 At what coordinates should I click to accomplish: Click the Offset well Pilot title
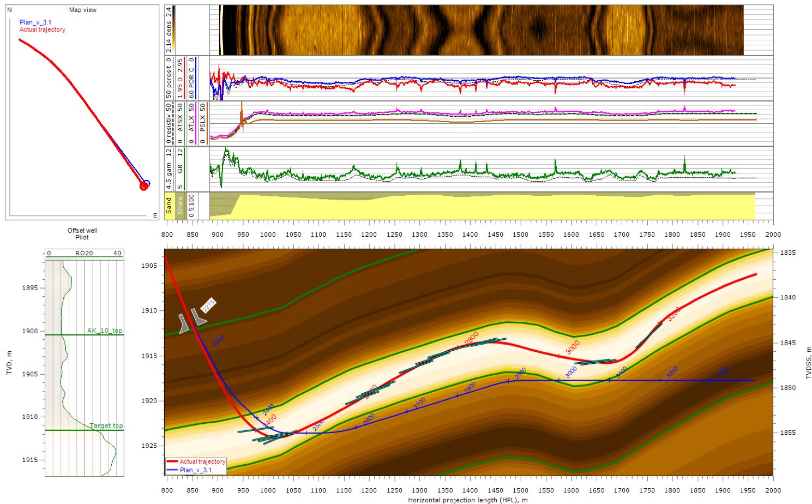(x=82, y=234)
